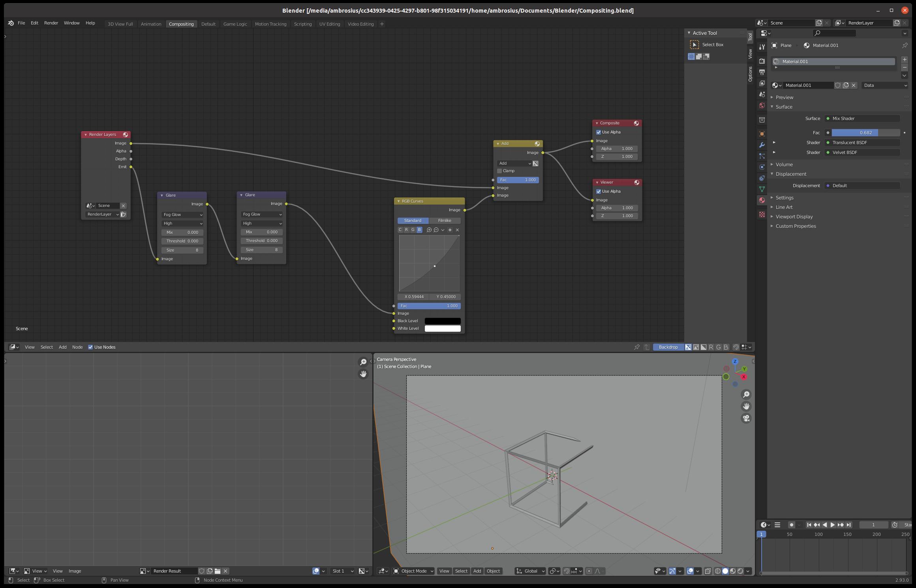Switch viewport to wireframe shading

[718, 571]
